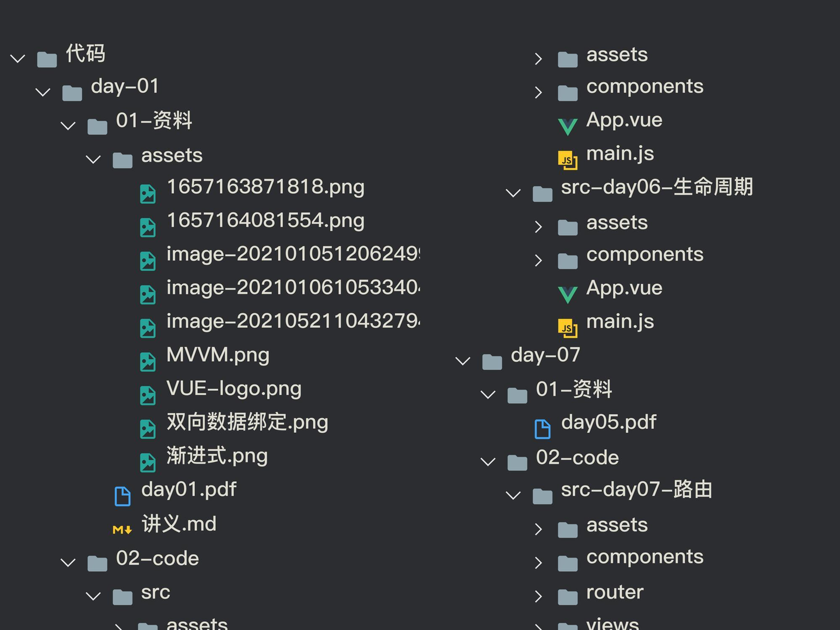Open the 渐进式.png image
This screenshot has width=840, height=630.
(x=216, y=456)
